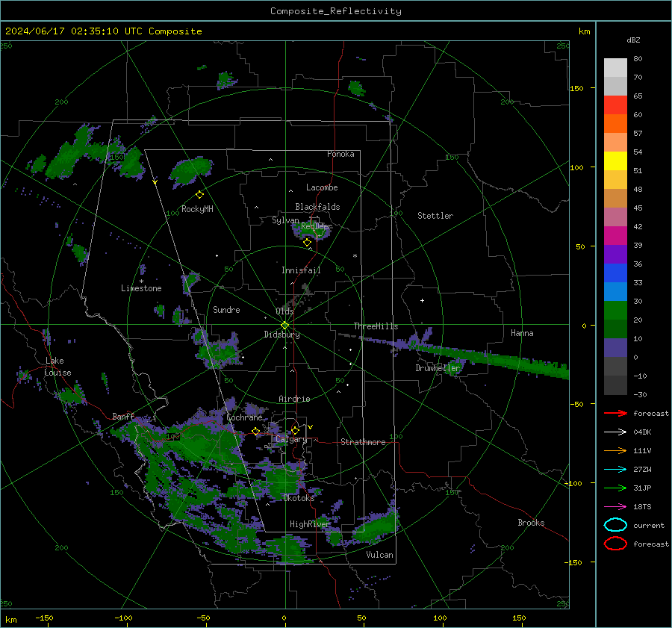Click the Vulcan town label
Screen dimensions: 672x628
click(379, 555)
